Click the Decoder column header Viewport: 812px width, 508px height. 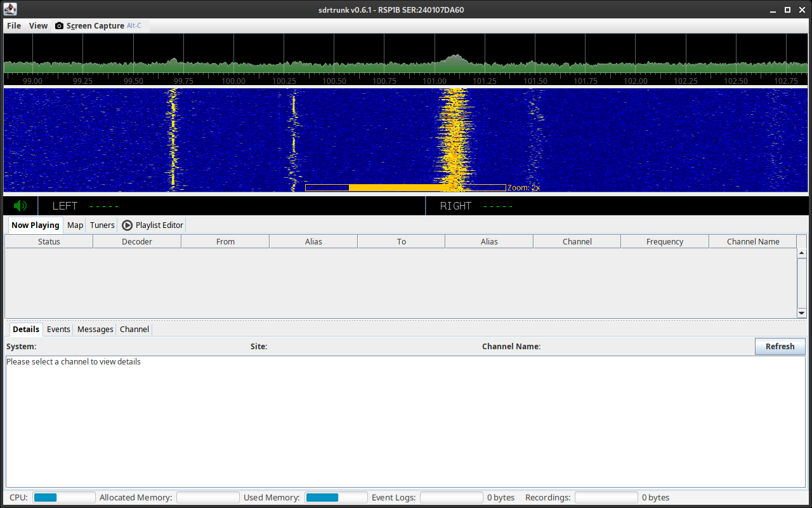point(137,242)
